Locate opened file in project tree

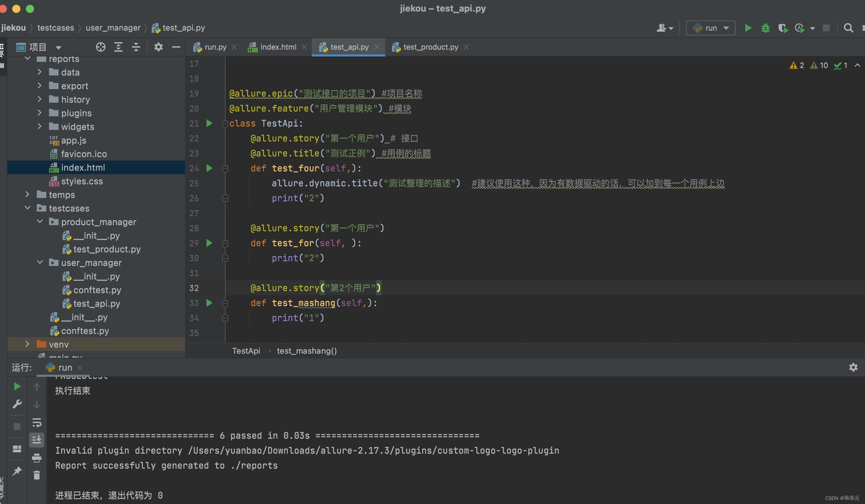[101, 47]
